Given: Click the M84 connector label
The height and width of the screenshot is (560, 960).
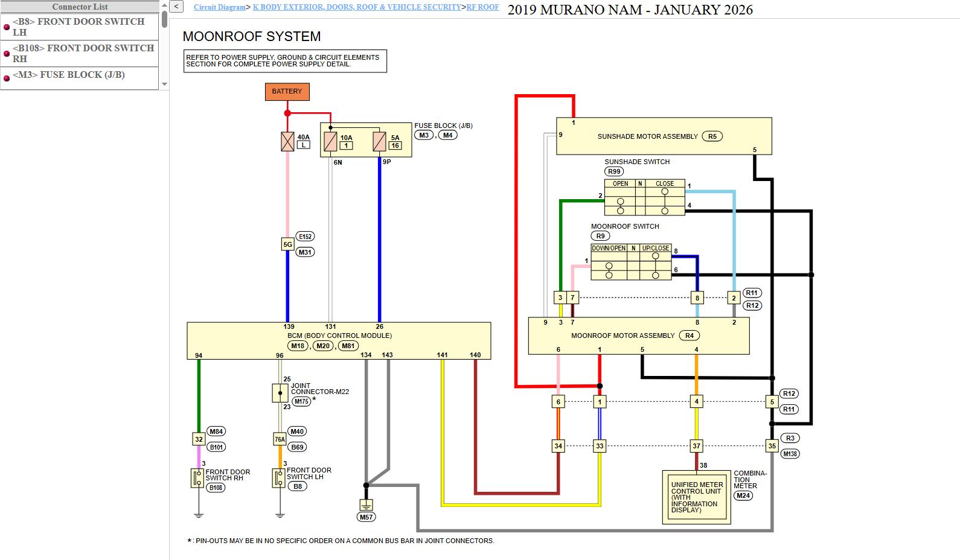Looking at the screenshot, I should click(216, 431).
